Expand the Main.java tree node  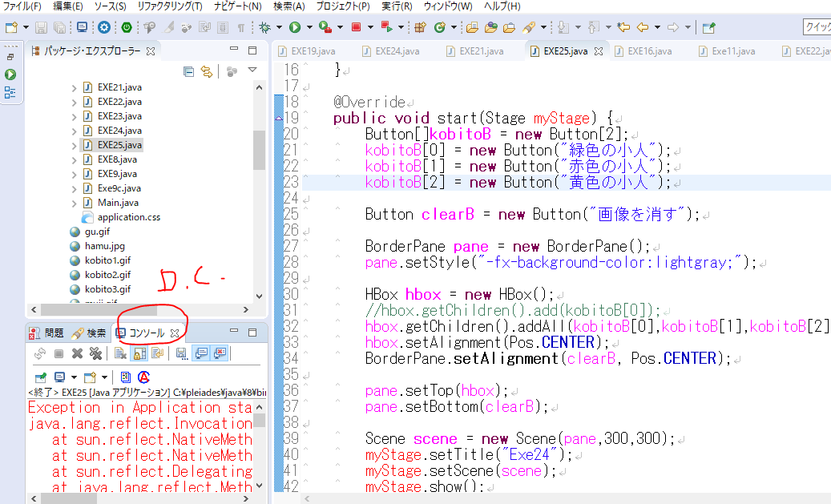pos(75,203)
